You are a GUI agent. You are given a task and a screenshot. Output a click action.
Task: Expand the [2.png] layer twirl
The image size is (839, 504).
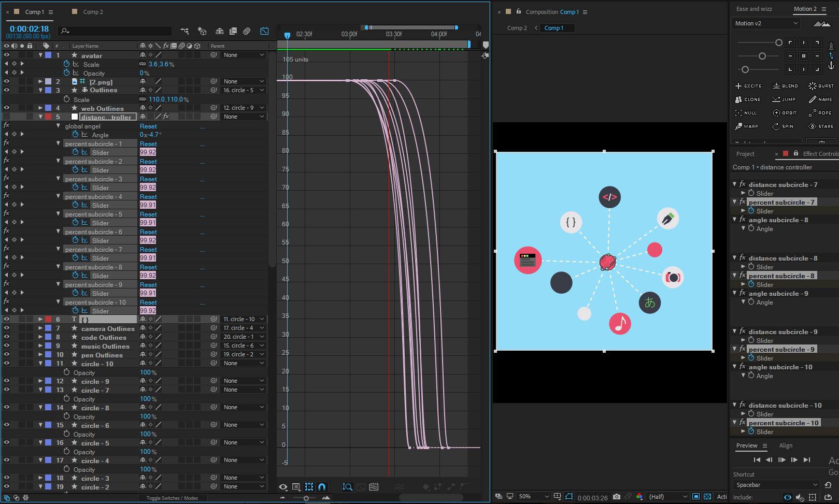(x=40, y=81)
